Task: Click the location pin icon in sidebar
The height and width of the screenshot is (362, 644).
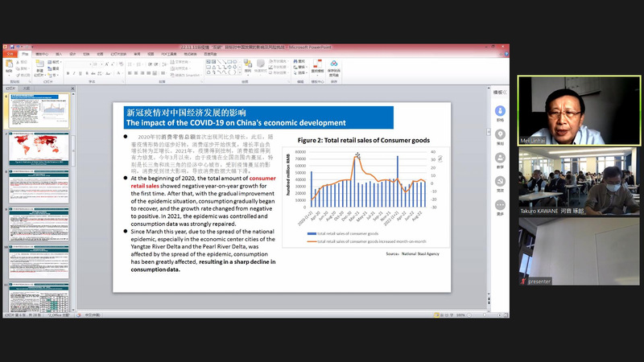Action: click(x=500, y=134)
